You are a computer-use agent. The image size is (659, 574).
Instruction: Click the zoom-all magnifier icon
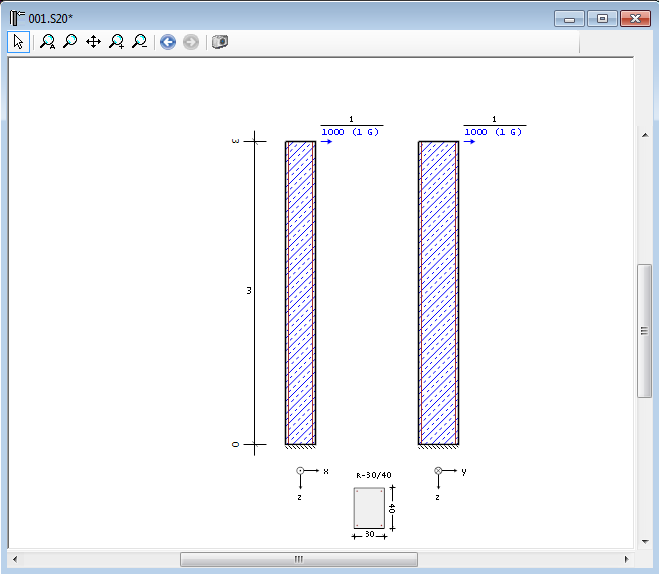tap(47, 42)
